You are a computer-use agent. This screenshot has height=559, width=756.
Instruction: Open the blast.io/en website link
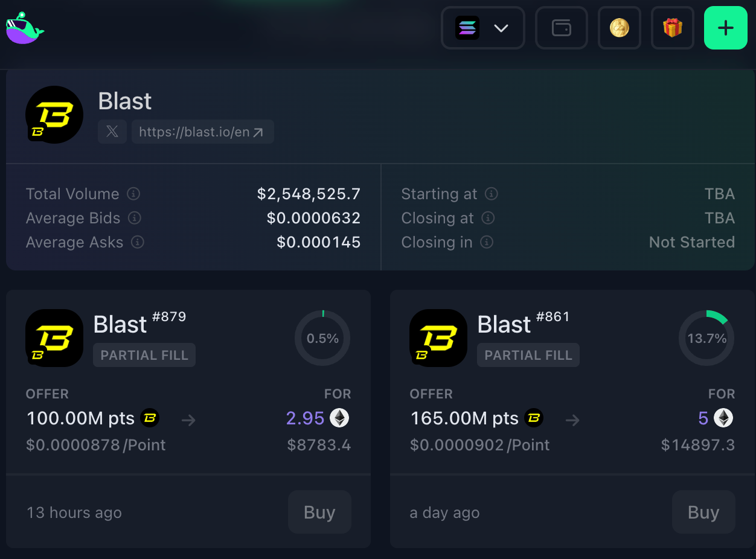(x=202, y=132)
